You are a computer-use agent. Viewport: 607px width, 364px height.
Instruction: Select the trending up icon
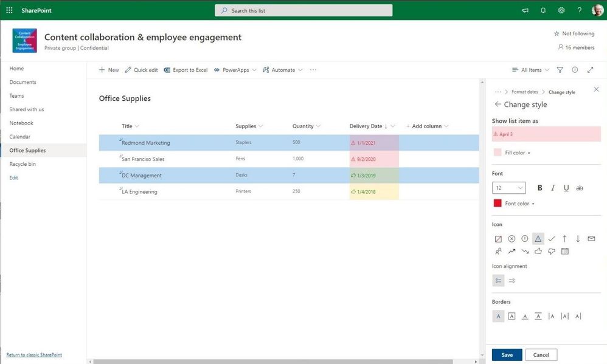pos(512,252)
